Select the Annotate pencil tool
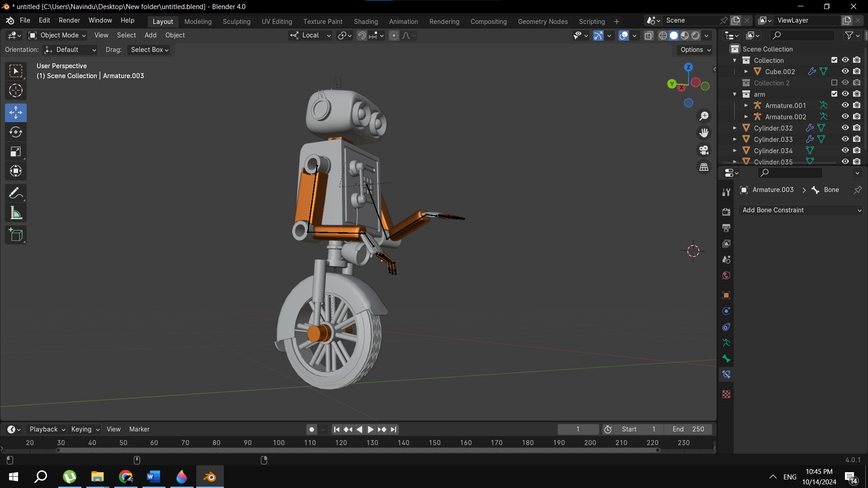This screenshot has width=868, height=488. [16, 193]
